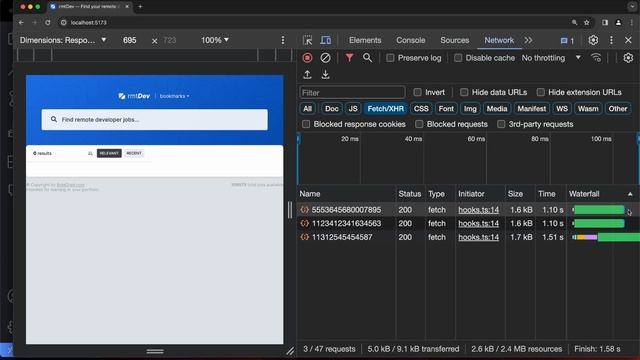Check Hide data URLs
Screen dimensions: 640x360
tap(464, 92)
